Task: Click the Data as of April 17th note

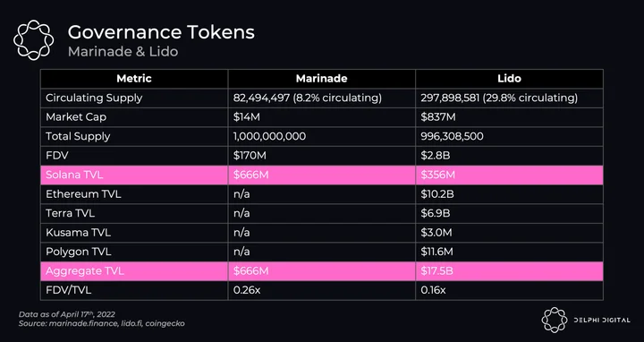Action: [66, 314]
